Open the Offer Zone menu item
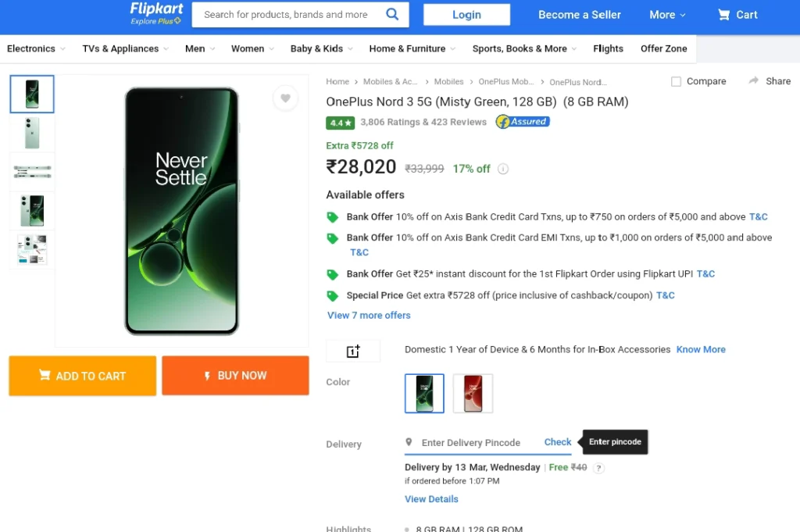800x532 pixels. [663, 48]
